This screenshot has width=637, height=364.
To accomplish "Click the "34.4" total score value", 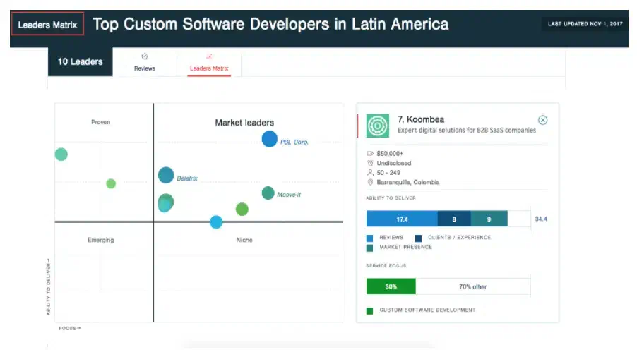I will (x=541, y=219).
